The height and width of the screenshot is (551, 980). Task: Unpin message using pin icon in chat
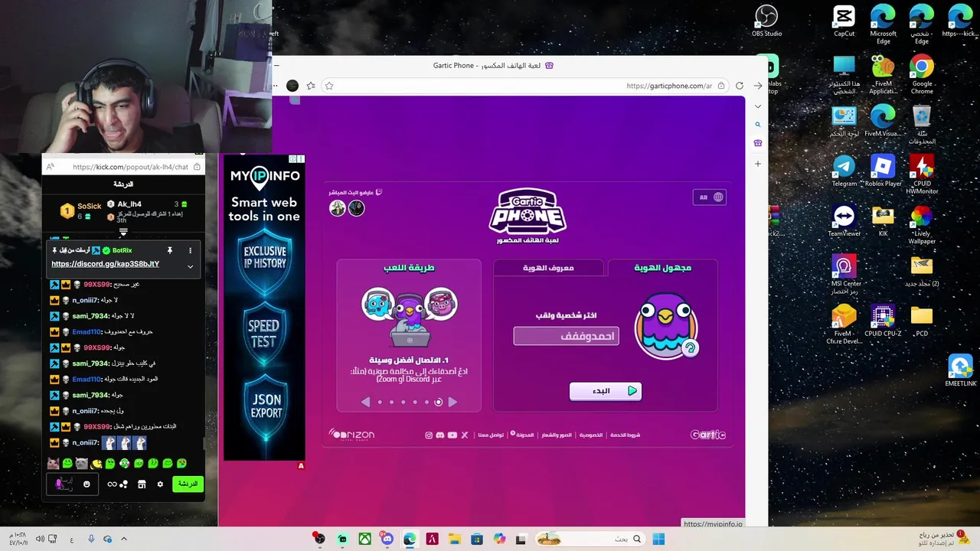170,250
